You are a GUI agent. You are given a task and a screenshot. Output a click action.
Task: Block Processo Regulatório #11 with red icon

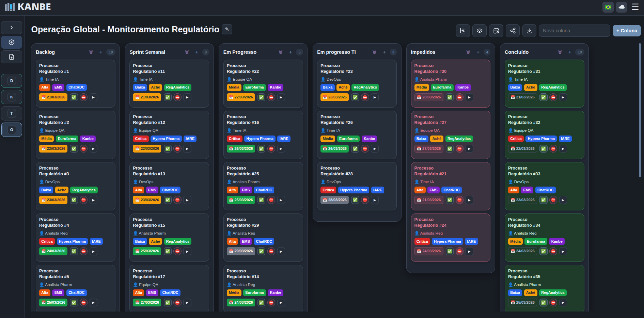(177, 97)
